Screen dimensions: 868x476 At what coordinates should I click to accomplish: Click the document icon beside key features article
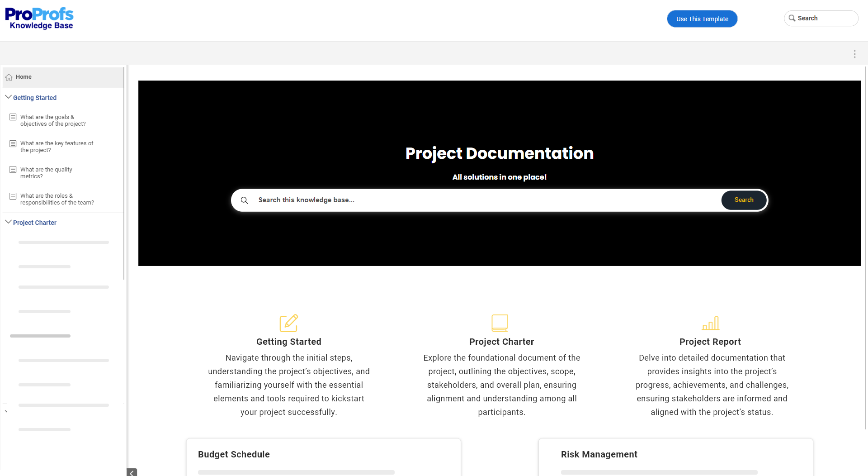pos(13,143)
